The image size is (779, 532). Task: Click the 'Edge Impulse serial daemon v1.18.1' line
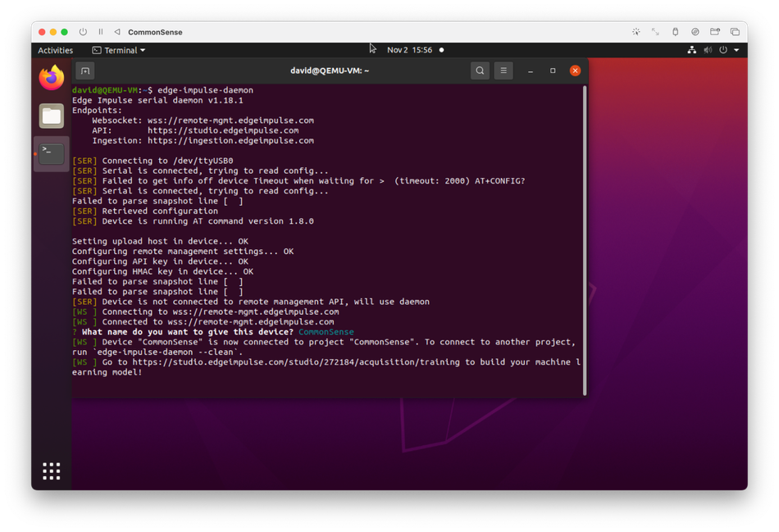tap(157, 100)
